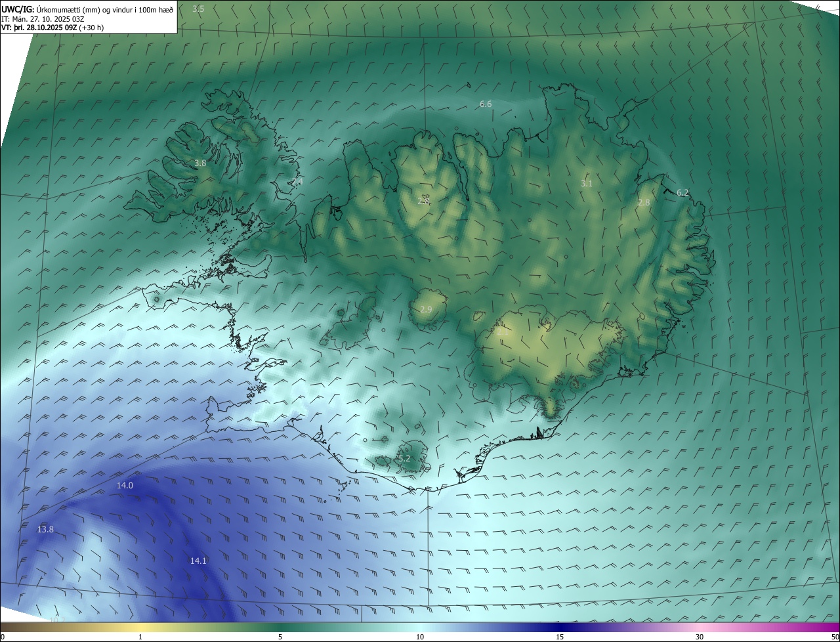Image resolution: width=840 pixels, height=642 pixels.
Task: Select the 5.2 value label on the glacier
Action: click(x=404, y=458)
